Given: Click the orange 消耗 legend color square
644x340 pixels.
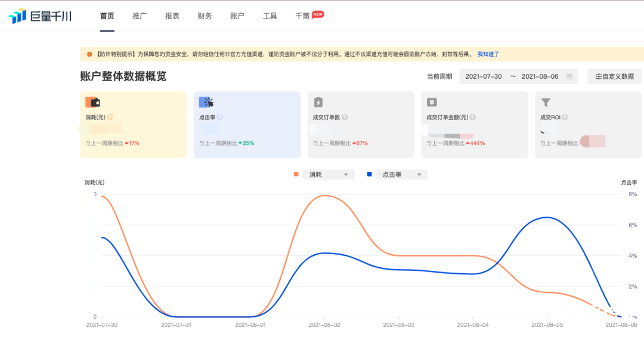Looking at the screenshot, I should click(296, 174).
